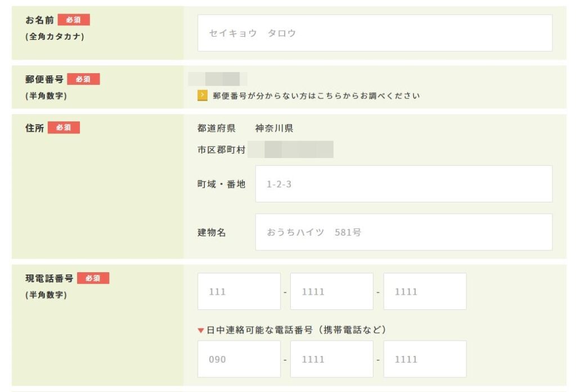This screenshot has height=392, width=576.
Task: Focus the 建物名 building name field
Action: coord(403,232)
